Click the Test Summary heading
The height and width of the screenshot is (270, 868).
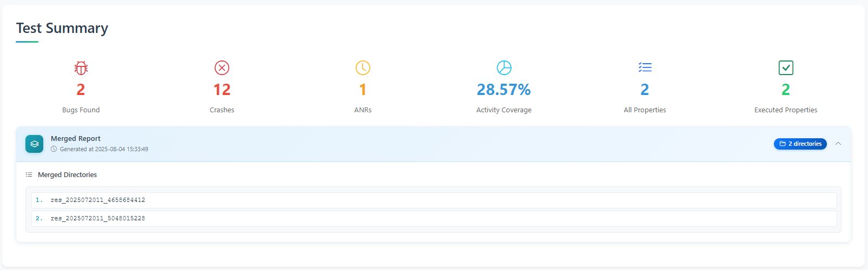(62, 28)
